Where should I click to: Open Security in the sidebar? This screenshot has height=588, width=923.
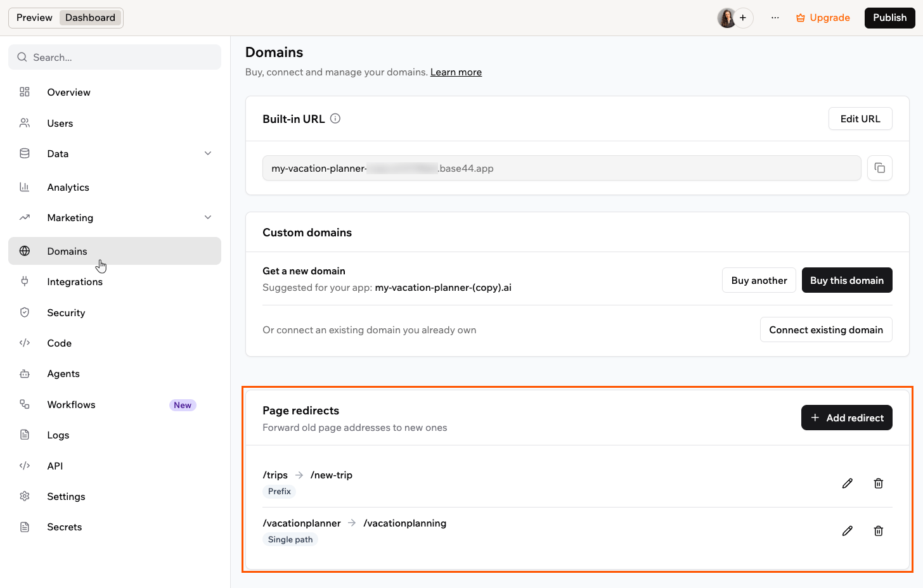pos(115,312)
